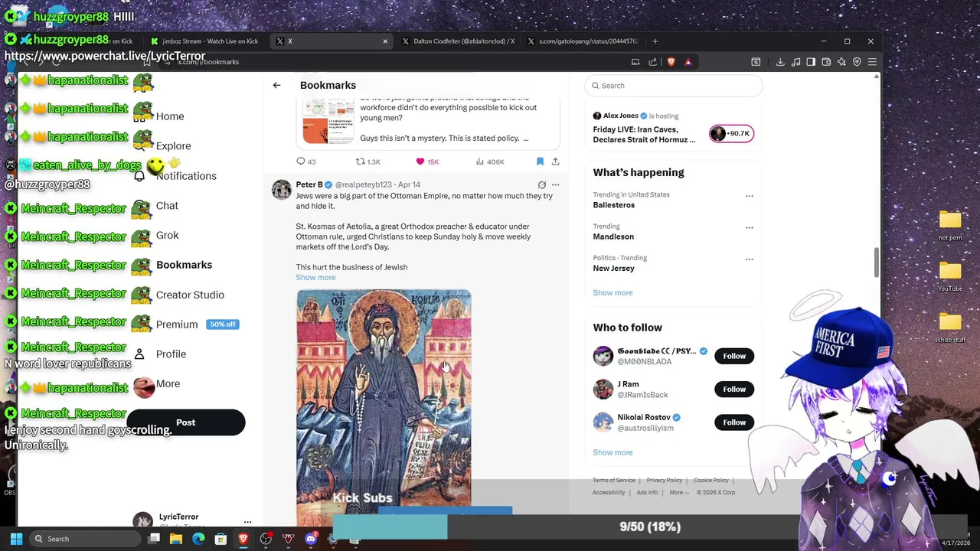Go back using Bookmarks header arrow
Screen dimensions: 980x551
pos(276,85)
